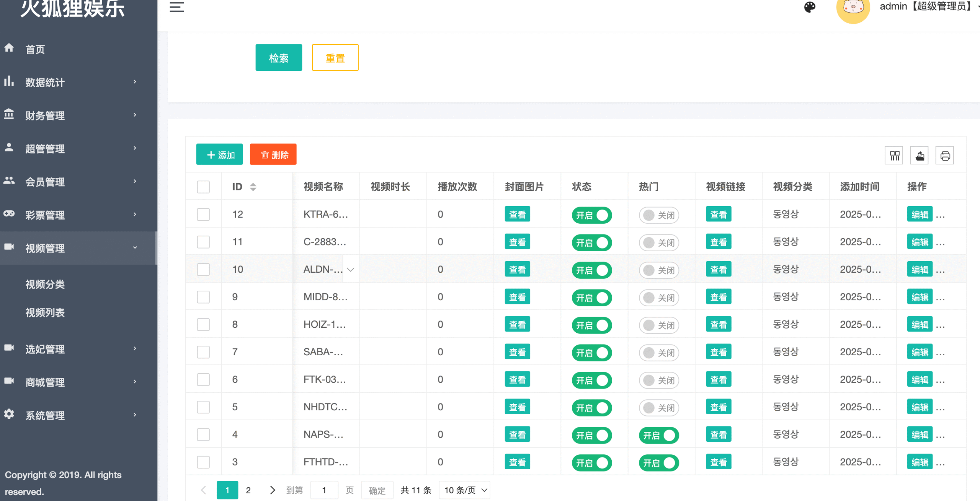Screen dimensions: 980x501
Task: Open the 10 条/页 page size dropdown
Action: [465, 490]
